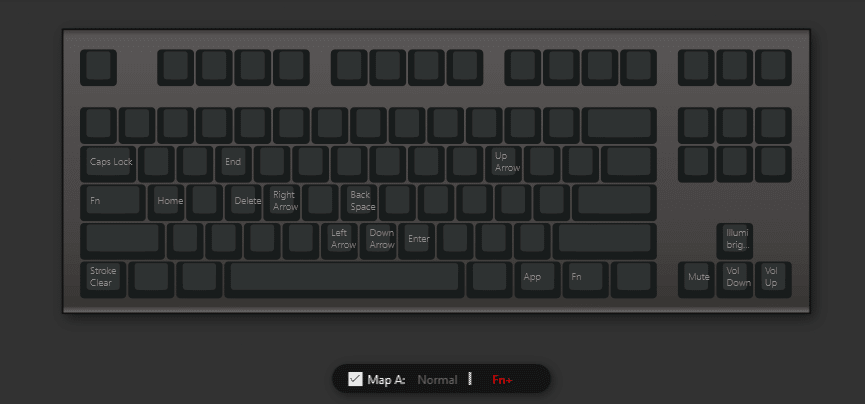Click the Up Arrow key
This screenshot has width=865, height=404.
pyautogui.click(x=503, y=164)
